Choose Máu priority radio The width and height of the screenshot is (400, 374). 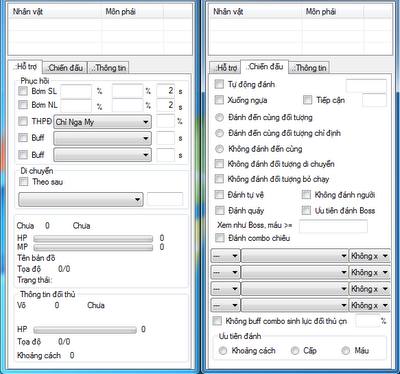click(x=346, y=351)
